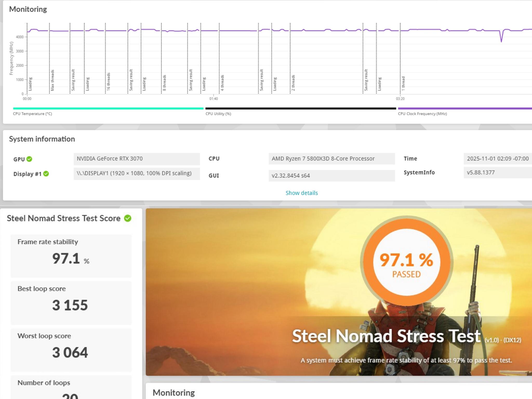Click the DISPLAY1 1920 × 1080 field
This screenshot has height=399, width=532.
pyautogui.click(x=137, y=174)
